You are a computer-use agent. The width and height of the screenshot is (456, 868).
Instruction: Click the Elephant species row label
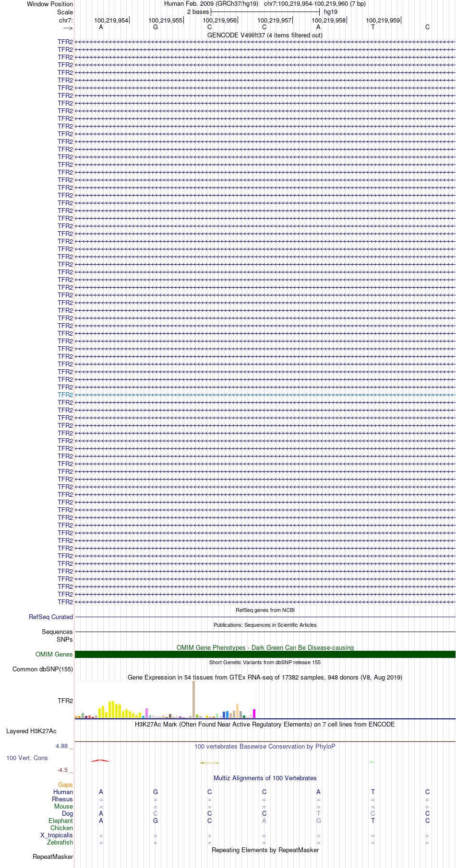coord(60,821)
